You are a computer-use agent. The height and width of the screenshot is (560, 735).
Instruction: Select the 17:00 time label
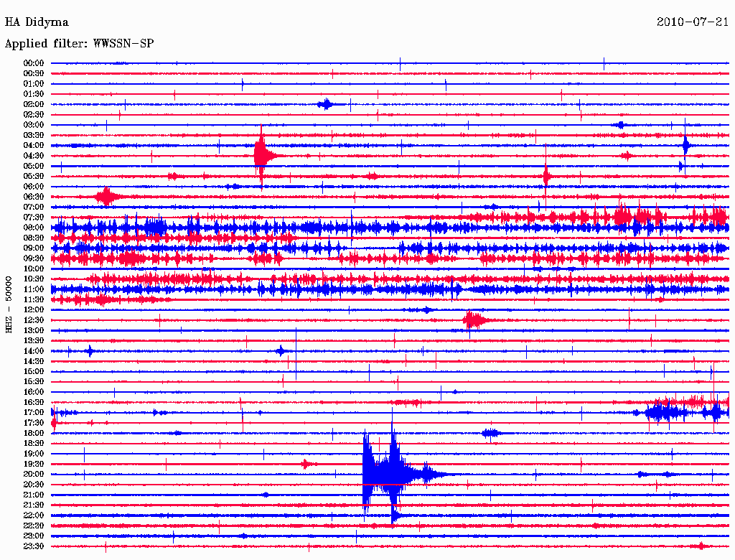click(33, 413)
